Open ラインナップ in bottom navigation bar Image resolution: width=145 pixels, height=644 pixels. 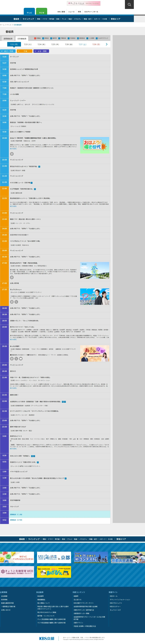(34, 539)
